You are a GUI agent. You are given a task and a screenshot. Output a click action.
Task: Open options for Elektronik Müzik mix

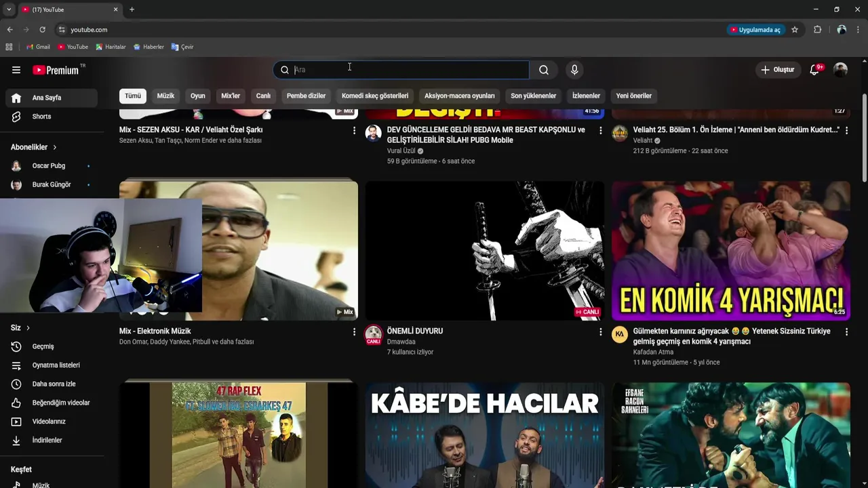[354, 332]
